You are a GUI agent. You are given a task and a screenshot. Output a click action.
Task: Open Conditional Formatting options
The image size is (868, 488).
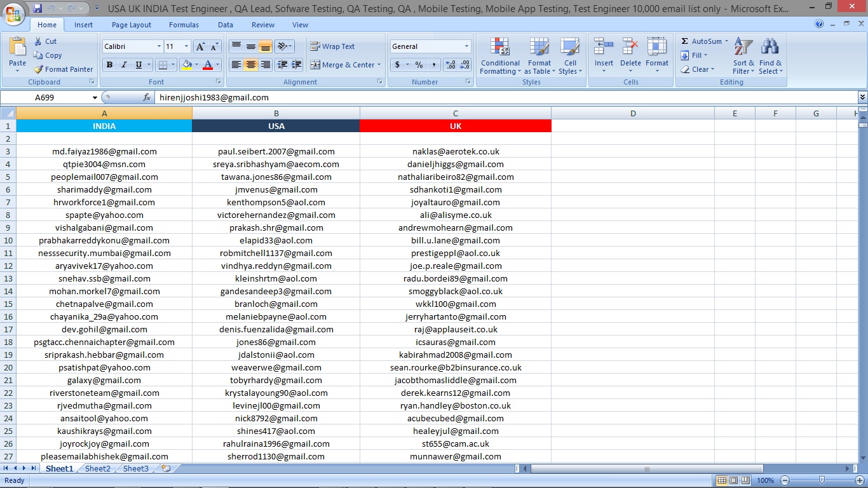(499, 57)
